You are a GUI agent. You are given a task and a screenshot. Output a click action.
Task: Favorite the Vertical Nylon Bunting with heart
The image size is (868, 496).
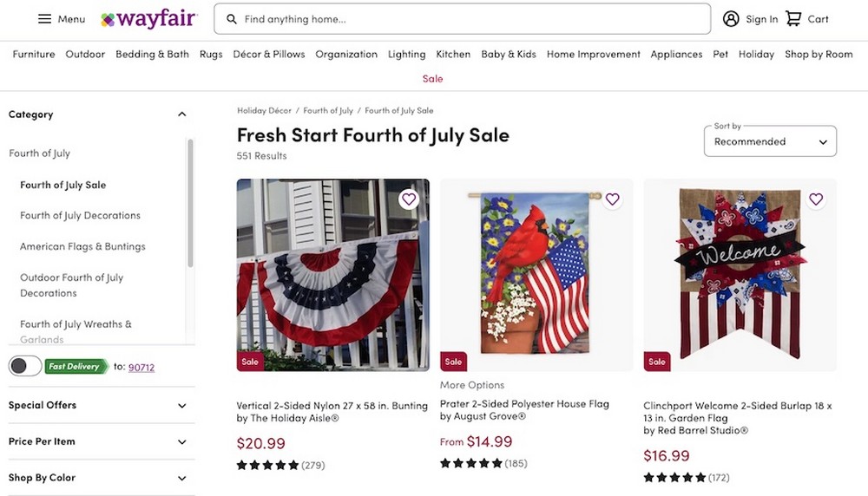409,199
